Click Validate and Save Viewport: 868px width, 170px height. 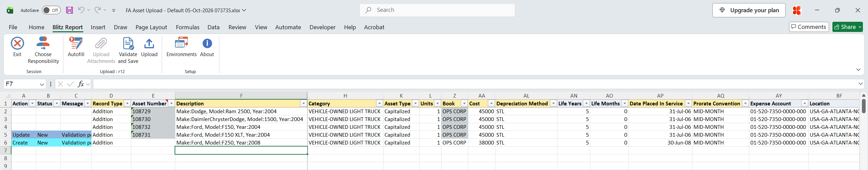(128, 50)
